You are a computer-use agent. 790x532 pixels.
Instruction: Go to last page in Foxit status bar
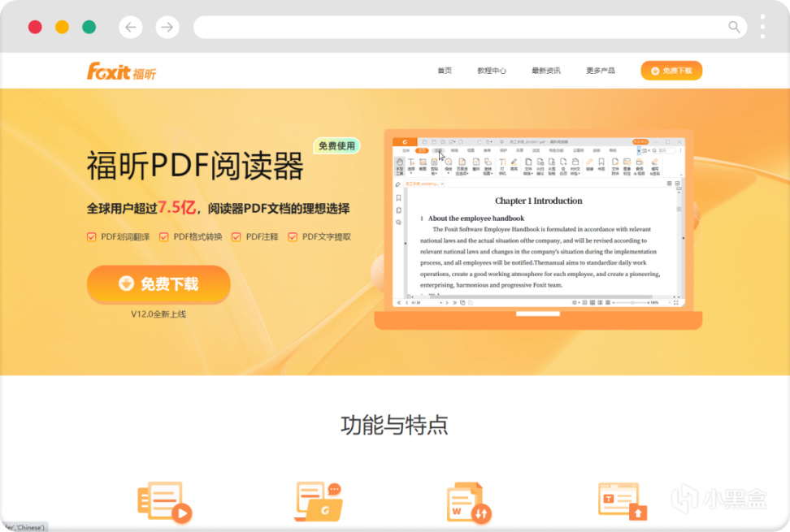coord(454,302)
